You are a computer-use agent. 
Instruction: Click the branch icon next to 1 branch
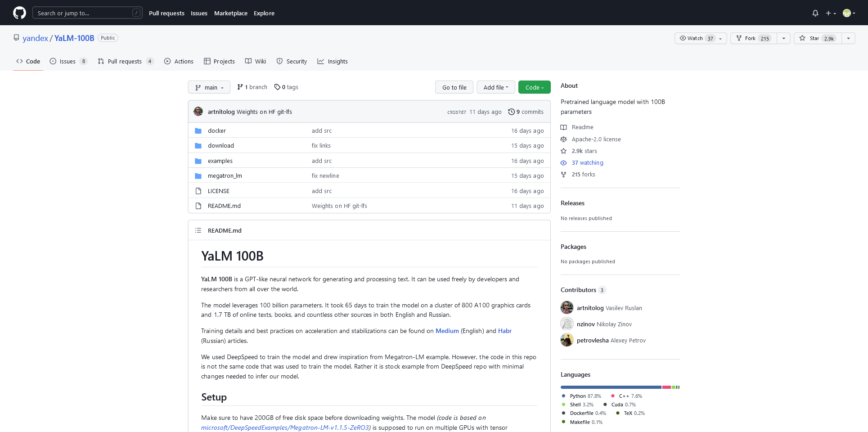tap(240, 87)
